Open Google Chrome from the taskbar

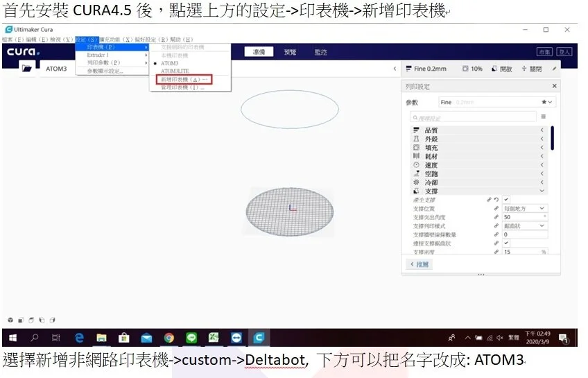click(169, 338)
